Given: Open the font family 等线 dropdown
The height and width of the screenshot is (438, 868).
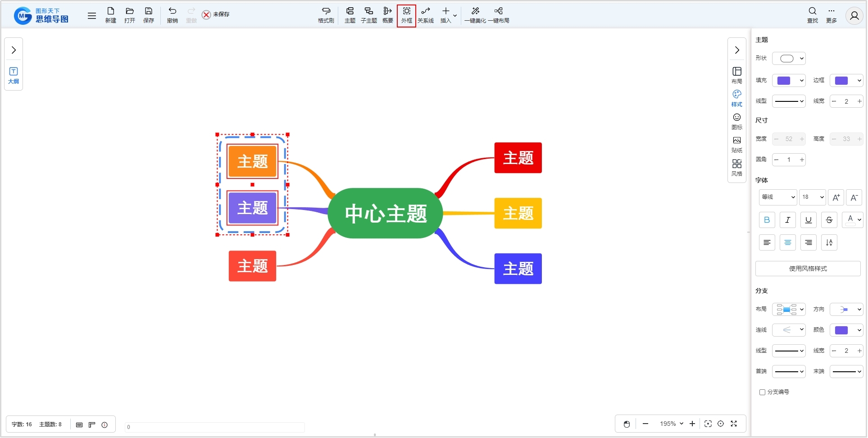Looking at the screenshot, I should pyautogui.click(x=778, y=197).
